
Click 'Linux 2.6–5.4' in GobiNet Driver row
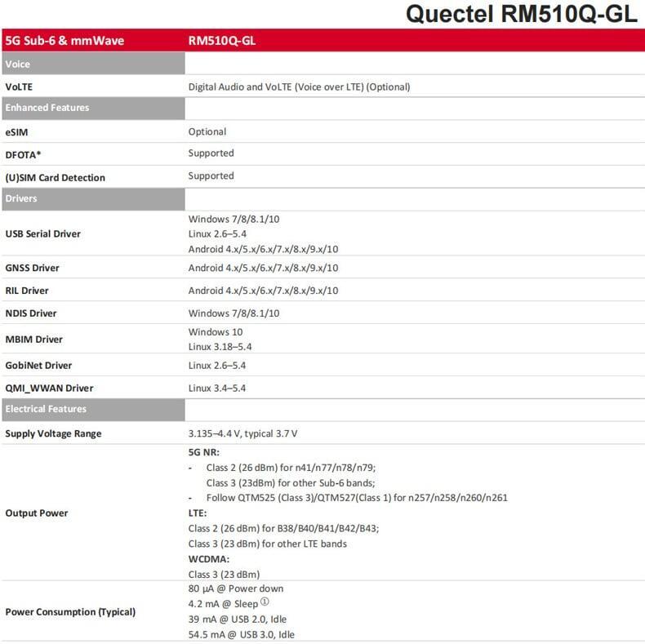[217, 366]
